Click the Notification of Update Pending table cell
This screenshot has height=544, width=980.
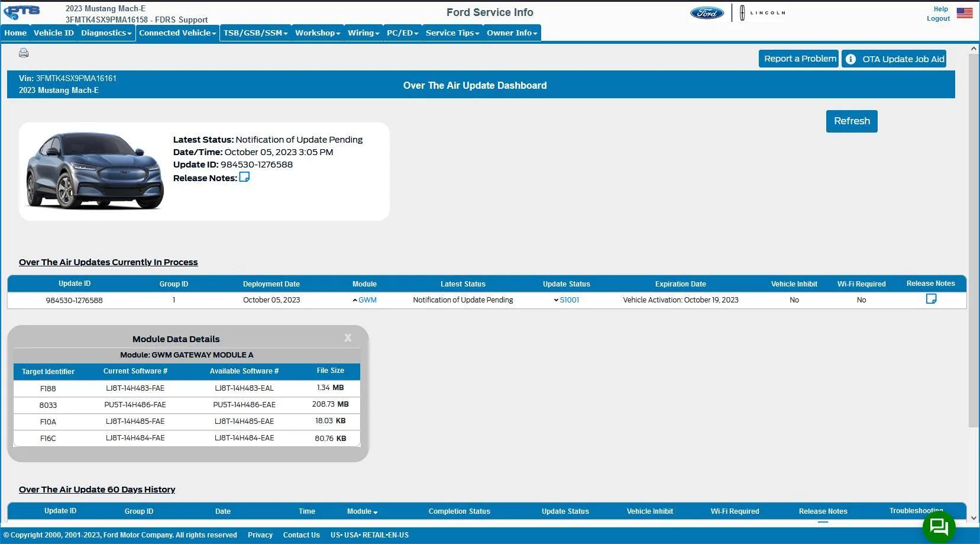click(x=463, y=300)
